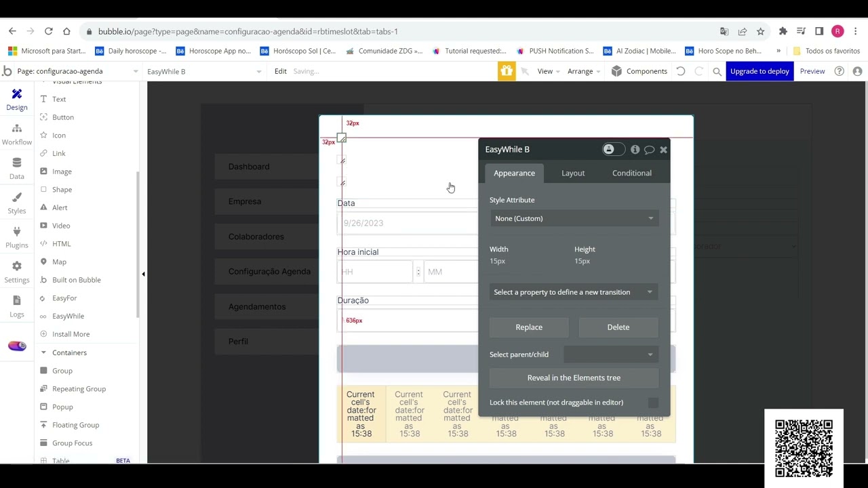Open the Arrange menu dropdown

pos(584,71)
